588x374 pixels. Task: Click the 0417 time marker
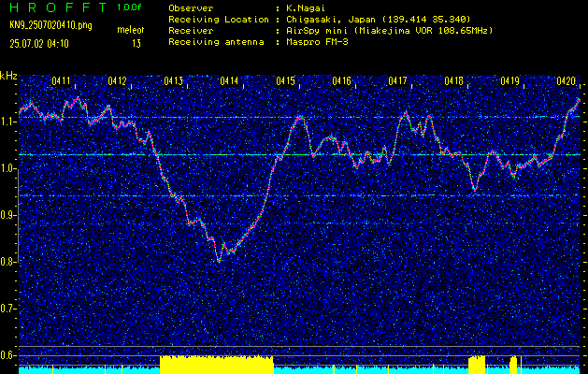click(397, 80)
